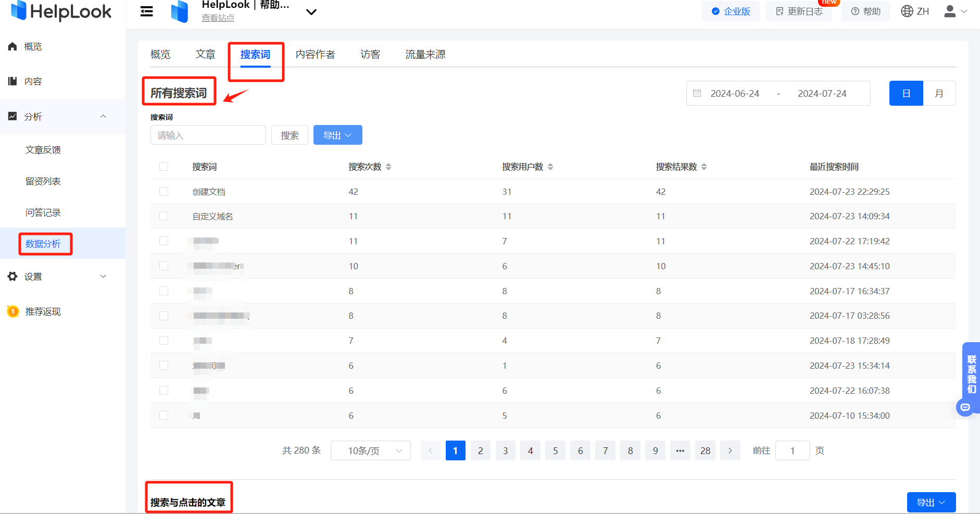Click the 创建文档 search term cell
Screen dimensions: 980x514
click(x=209, y=192)
